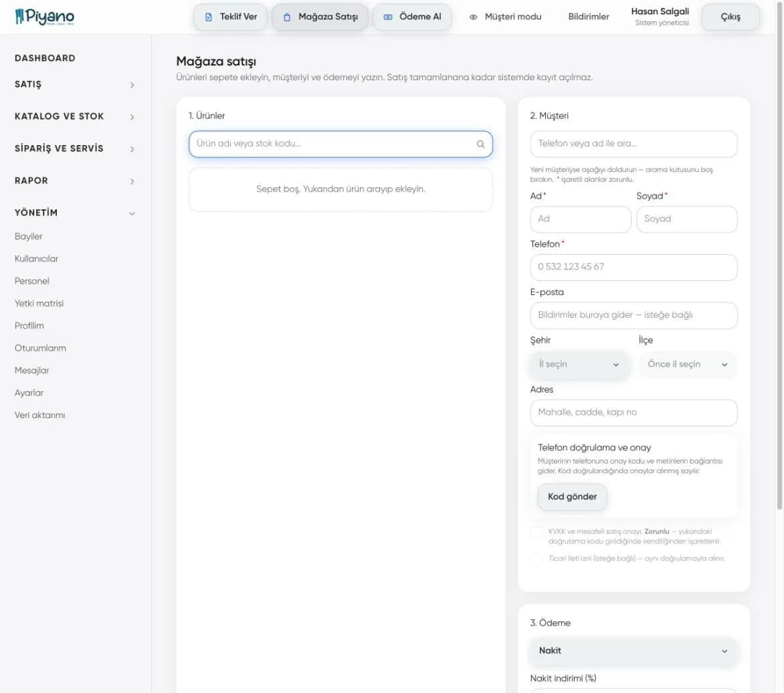This screenshot has height=693, width=784.
Task: Click the Kod gönder button
Action: [572, 497]
